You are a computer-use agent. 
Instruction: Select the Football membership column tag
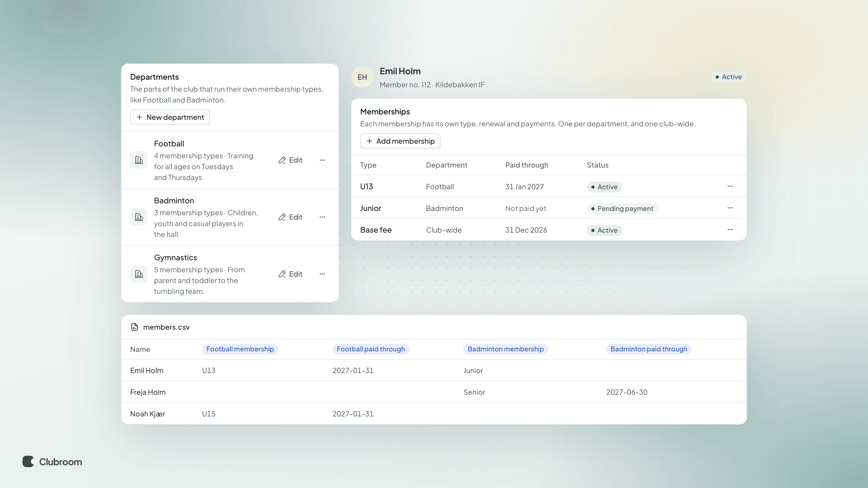click(240, 349)
